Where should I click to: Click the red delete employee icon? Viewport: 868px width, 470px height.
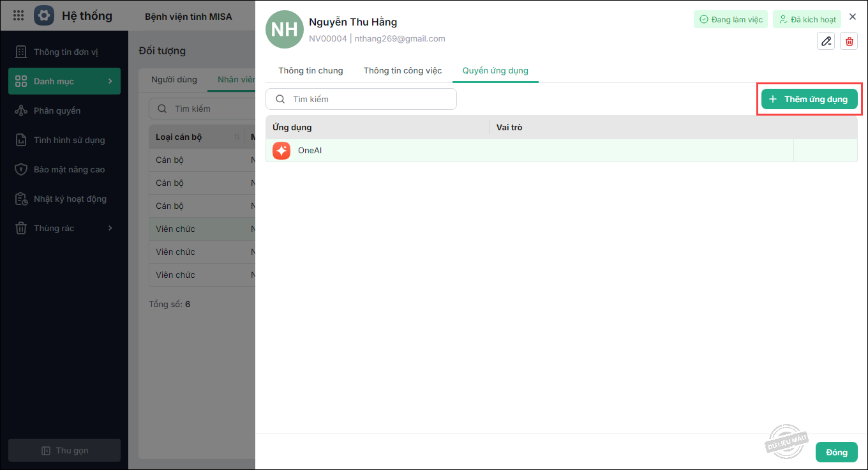(x=849, y=41)
